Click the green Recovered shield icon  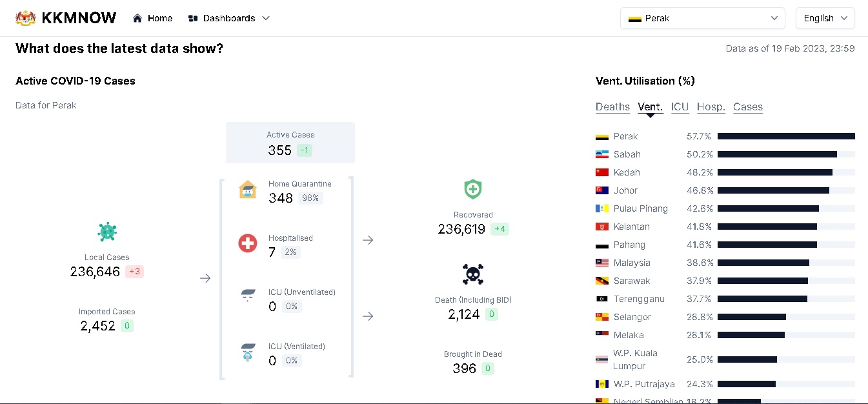(x=473, y=189)
